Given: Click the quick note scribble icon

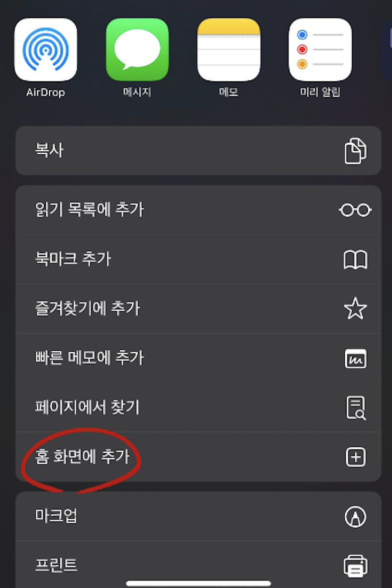Looking at the screenshot, I should click(x=355, y=358).
